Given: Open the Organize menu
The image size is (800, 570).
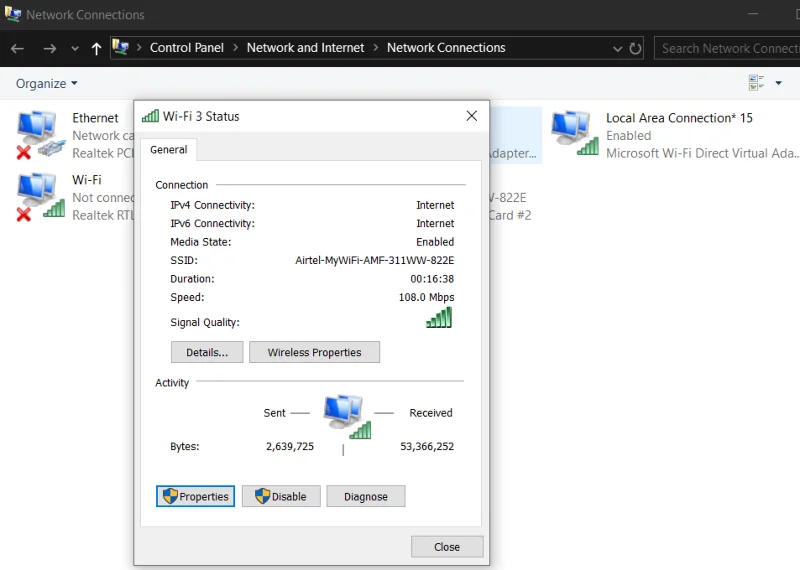Looking at the screenshot, I should pyautogui.click(x=46, y=83).
